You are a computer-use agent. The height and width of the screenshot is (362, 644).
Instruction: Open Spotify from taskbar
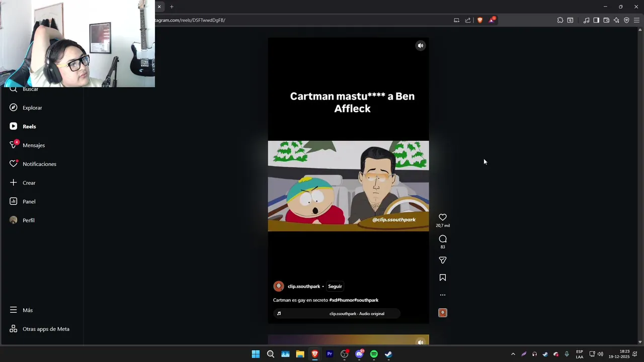[374, 354]
